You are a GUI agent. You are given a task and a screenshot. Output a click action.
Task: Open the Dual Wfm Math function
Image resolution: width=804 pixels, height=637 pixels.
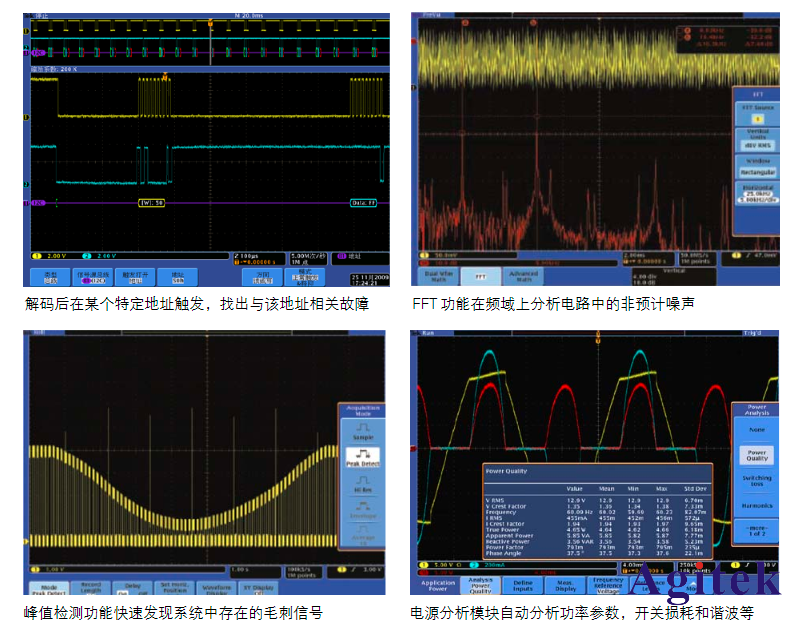440,276
